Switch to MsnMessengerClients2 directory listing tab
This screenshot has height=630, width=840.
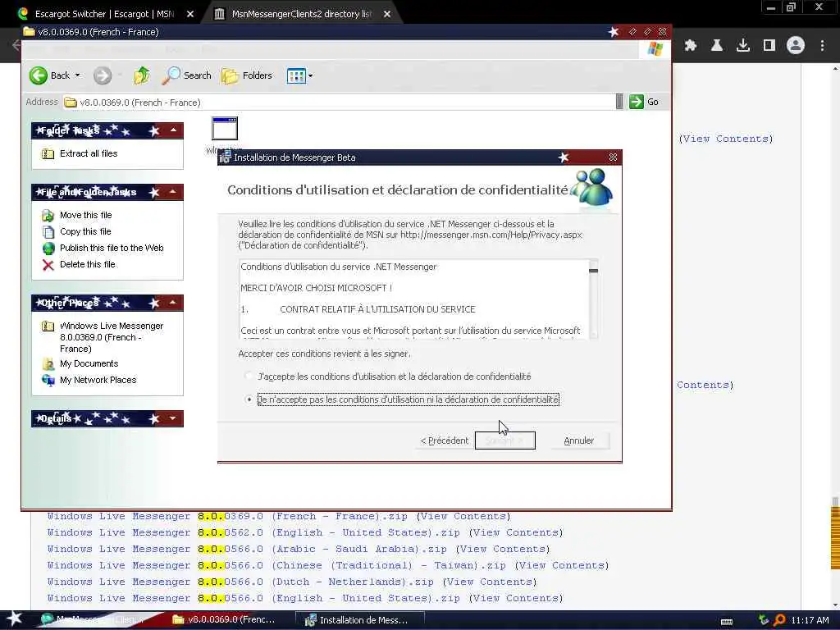[x=301, y=14]
